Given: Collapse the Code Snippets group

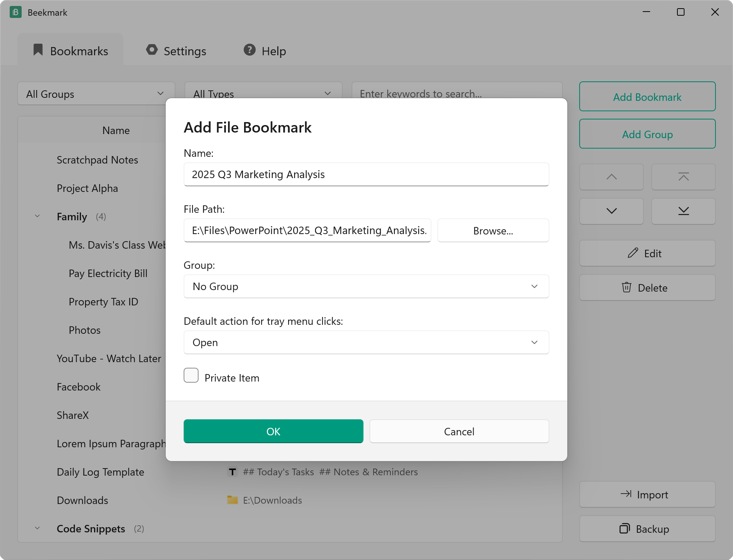Looking at the screenshot, I should pos(37,528).
